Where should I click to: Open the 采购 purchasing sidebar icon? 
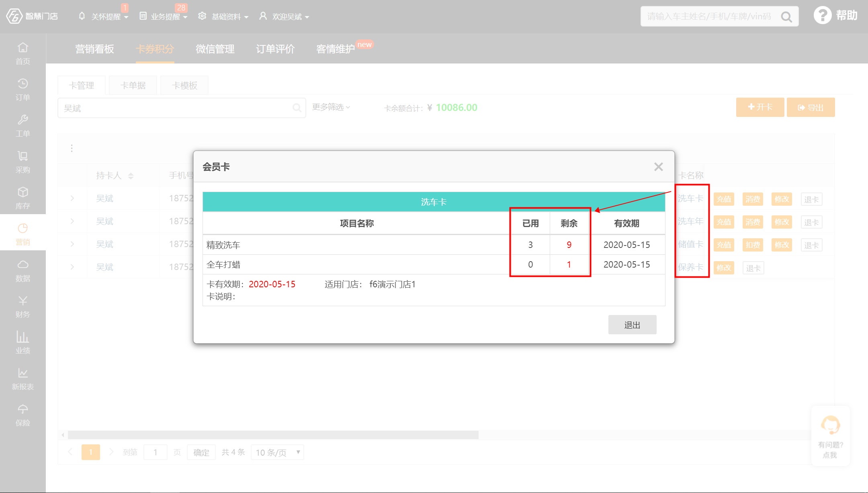(x=23, y=162)
